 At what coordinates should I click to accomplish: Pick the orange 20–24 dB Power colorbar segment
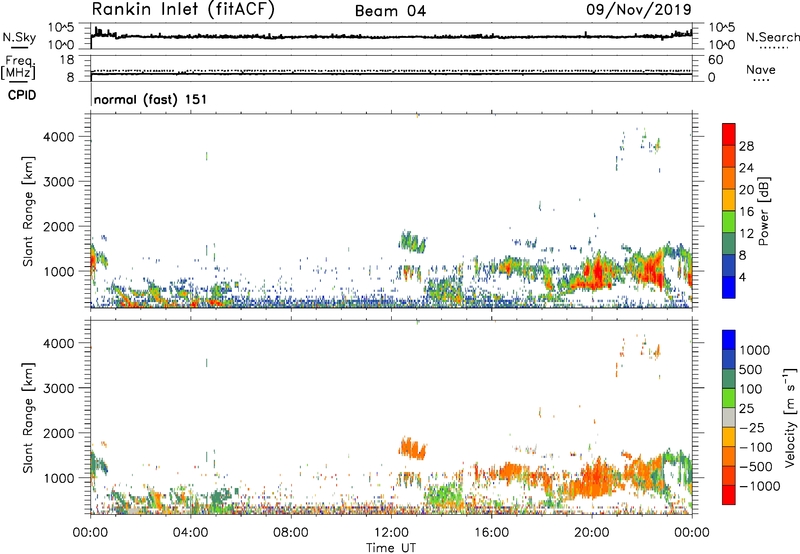point(729,178)
